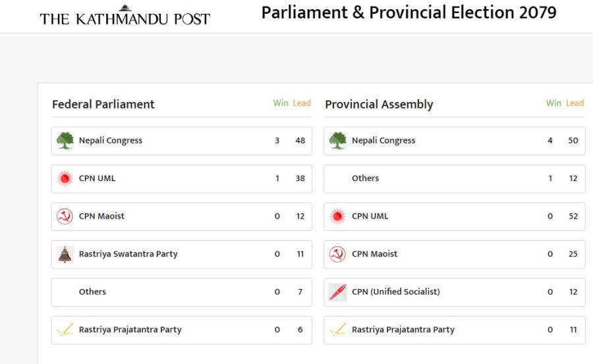Click the CPN (Unified Socialist) party name

click(396, 292)
